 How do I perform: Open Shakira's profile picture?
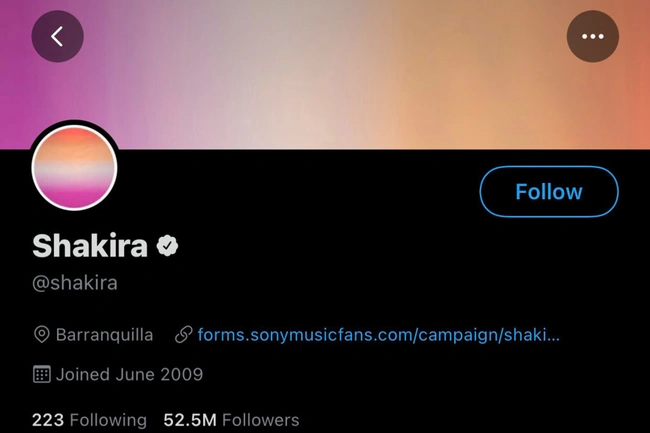[x=75, y=168]
